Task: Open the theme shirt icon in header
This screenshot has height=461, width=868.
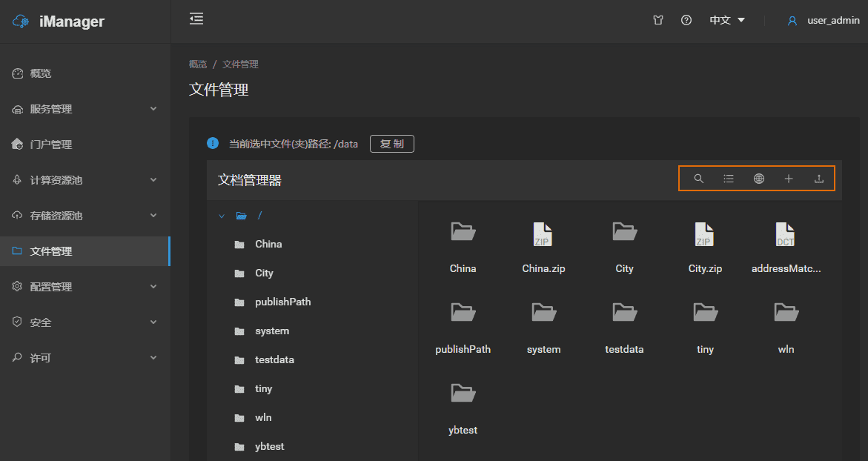Action: (658, 21)
